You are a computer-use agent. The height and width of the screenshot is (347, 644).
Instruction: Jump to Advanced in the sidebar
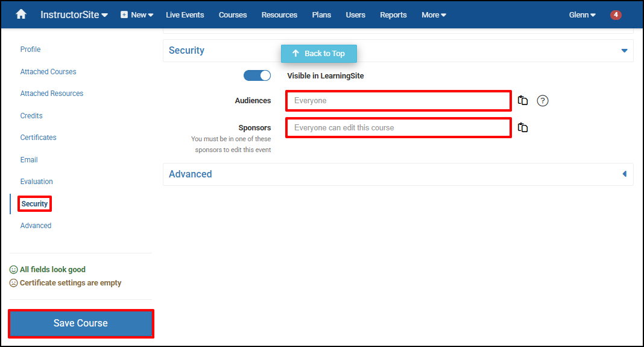(36, 225)
